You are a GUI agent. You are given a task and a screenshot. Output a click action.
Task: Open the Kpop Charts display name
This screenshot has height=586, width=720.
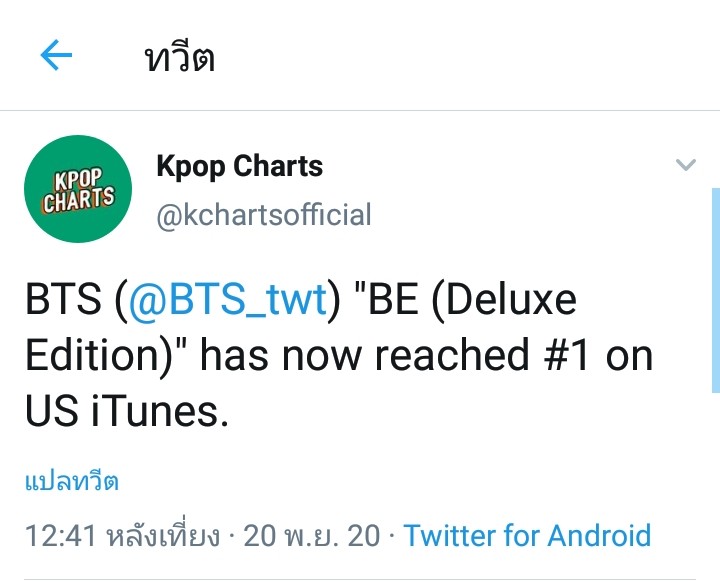click(240, 166)
